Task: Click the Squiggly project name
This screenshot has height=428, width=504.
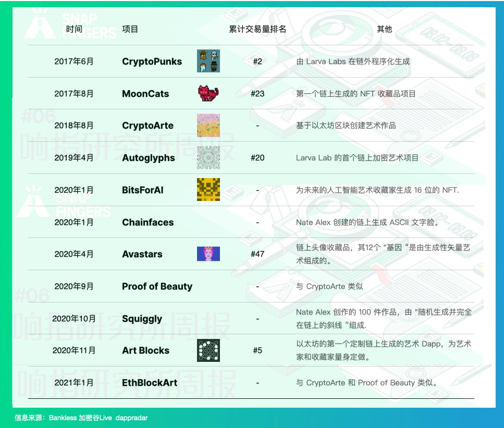Action: [142, 319]
